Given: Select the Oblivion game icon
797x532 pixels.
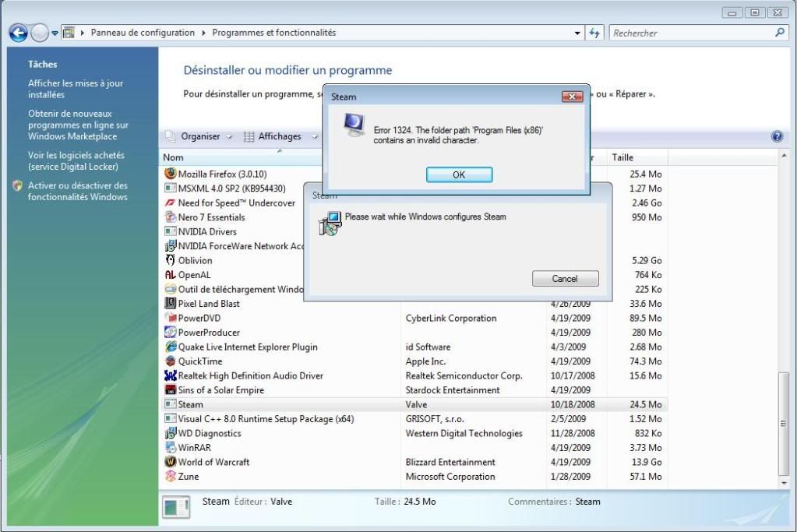Looking at the screenshot, I should tap(171, 260).
